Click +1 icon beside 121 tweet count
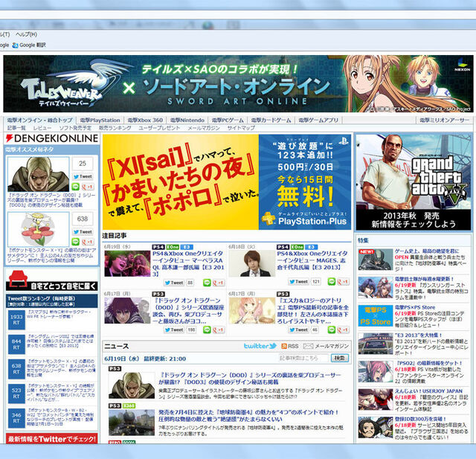This screenshot has height=459, width=476. tap(344, 281)
